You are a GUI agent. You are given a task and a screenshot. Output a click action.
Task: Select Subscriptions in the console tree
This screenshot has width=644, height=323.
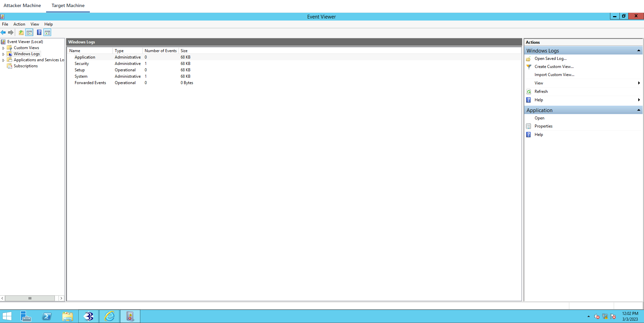pos(26,66)
